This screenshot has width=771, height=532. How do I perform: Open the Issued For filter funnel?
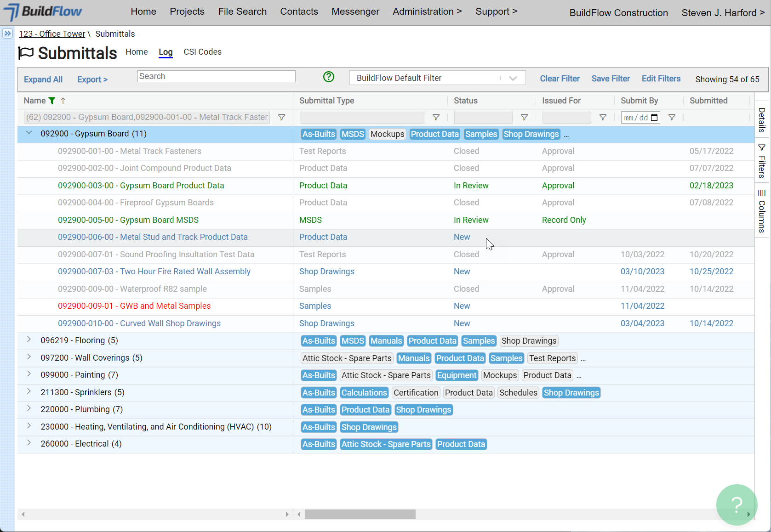pos(603,118)
